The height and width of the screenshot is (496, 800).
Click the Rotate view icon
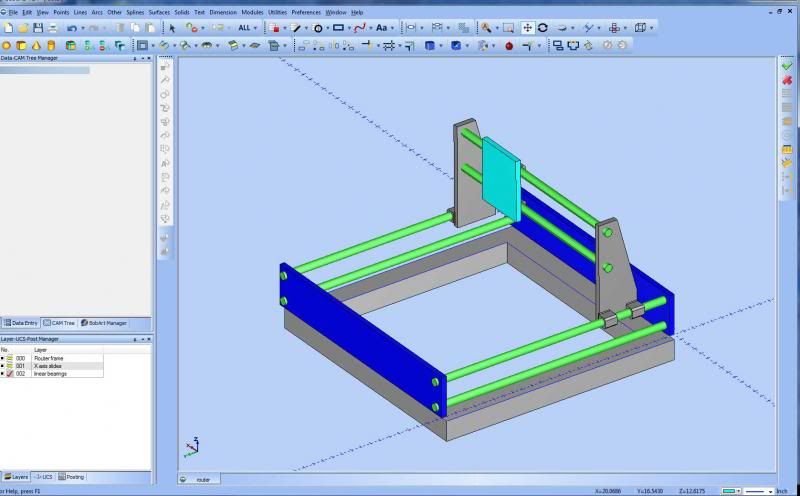[542, 28]
